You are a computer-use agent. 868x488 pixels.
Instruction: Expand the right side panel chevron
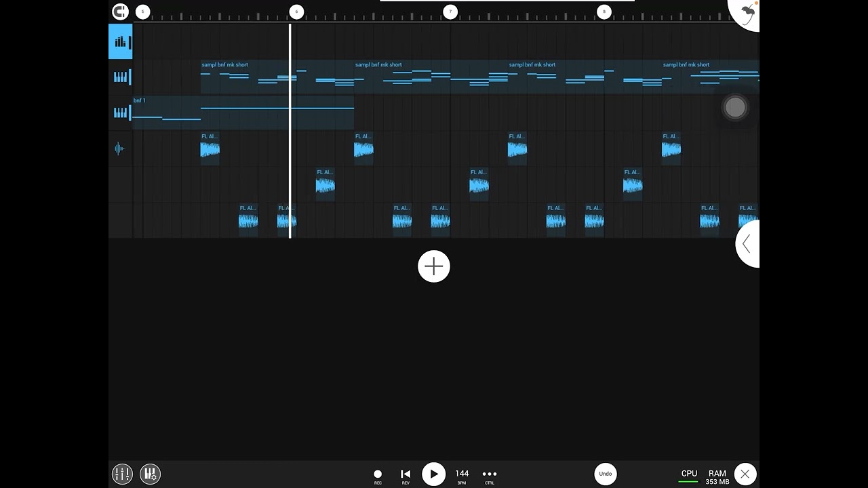(747, 244)
